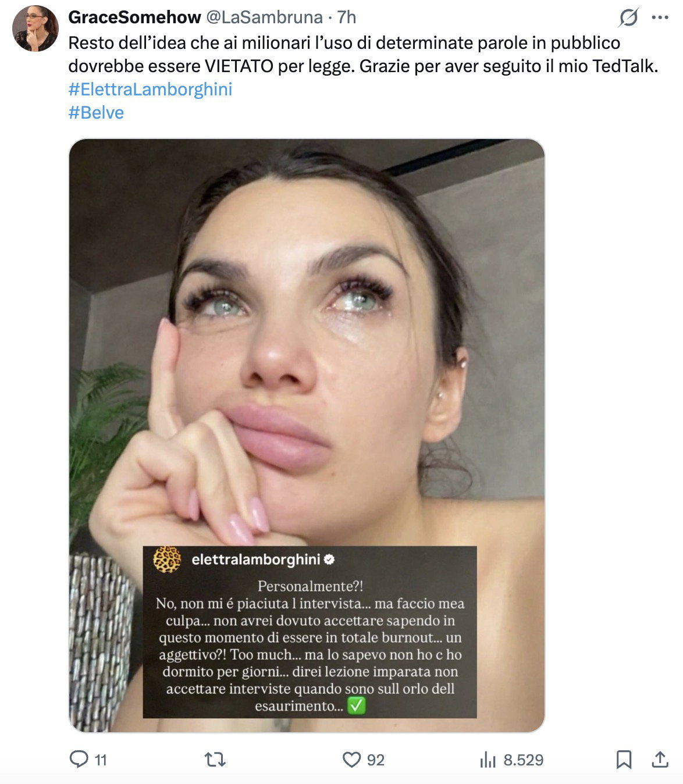Open the reply speech bubble icon
683x784 pixels.
click(x=79, y=759)
